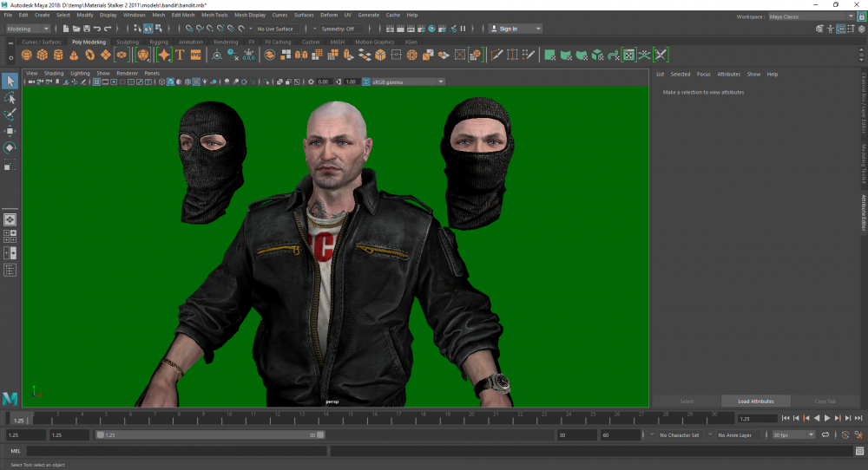Toggle select by component type
This screenshot has height=470, width=868.
[x=159, y=29]
